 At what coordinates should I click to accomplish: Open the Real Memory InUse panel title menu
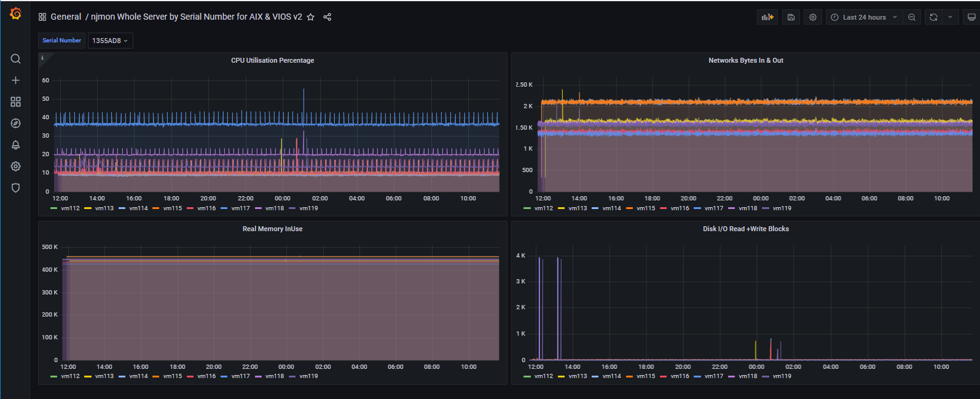coord(272,229)
